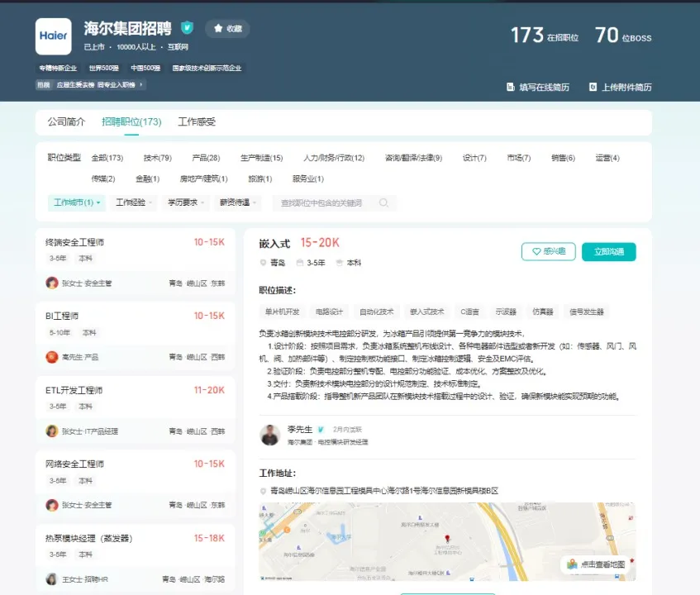The width and height of the screenshot is (700, 595).
Task: Click the 仿真器 skill tag
Action: [x=543, y=312]
